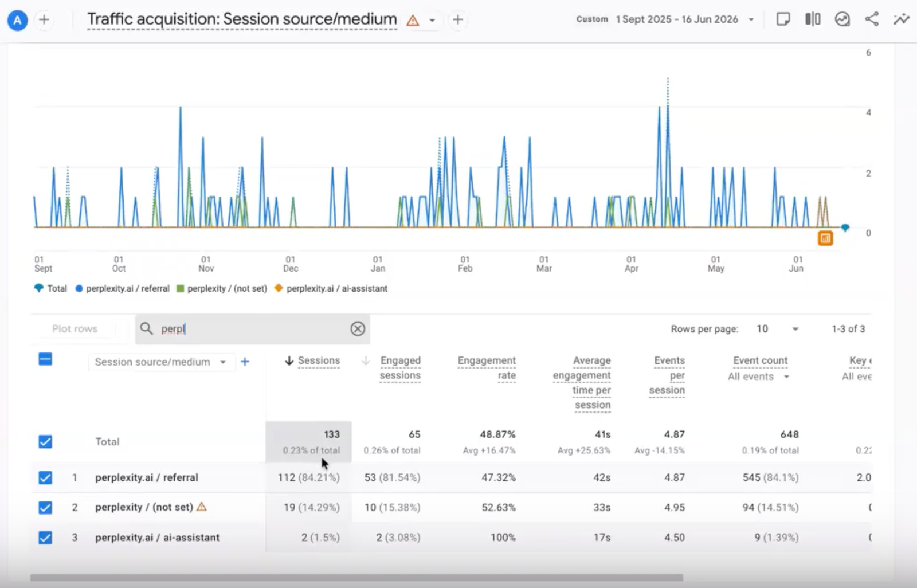Toggle the select-all header checkbox

(x=45, y=359)
